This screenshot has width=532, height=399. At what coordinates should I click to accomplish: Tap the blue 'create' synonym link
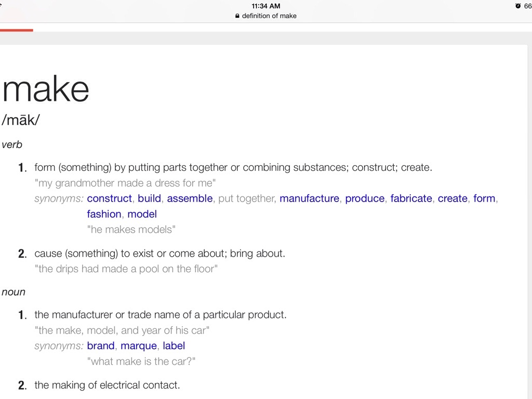click(453, 198)
